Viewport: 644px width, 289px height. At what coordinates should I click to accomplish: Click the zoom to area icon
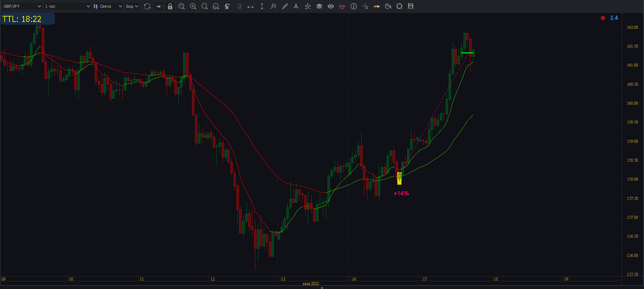coord(216,6)
